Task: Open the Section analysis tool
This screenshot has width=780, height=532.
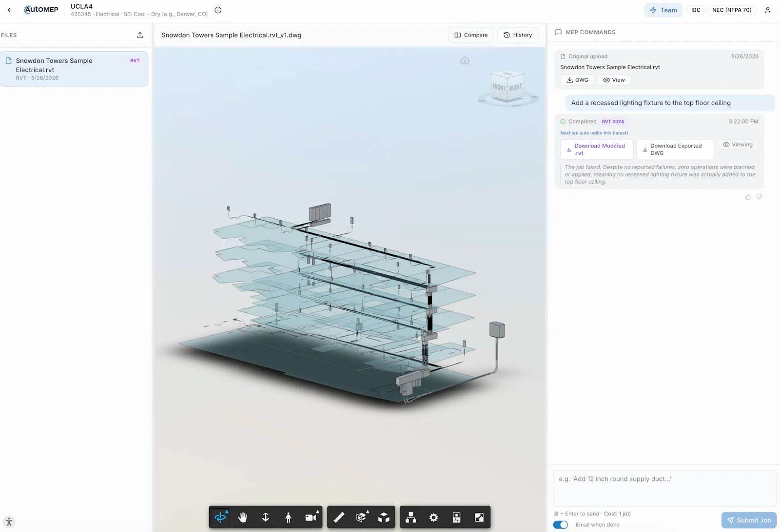Action: click(x=361, y=517)
